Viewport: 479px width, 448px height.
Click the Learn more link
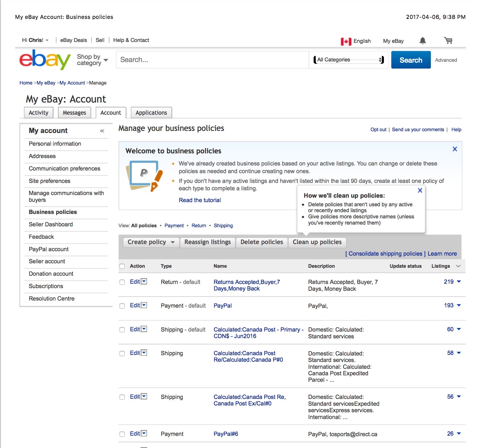pos(442,254)
